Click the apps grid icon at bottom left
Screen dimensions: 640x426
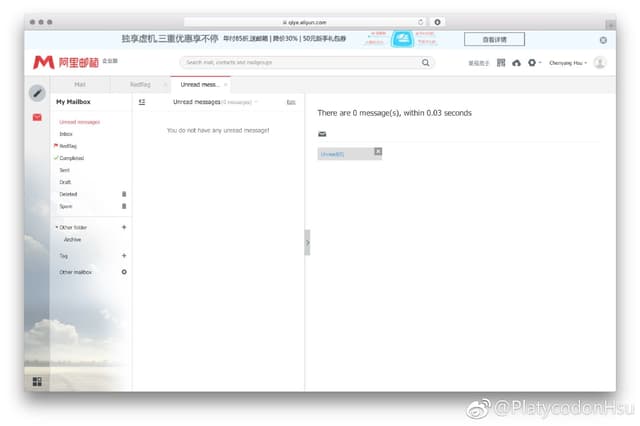coord(37,381)
